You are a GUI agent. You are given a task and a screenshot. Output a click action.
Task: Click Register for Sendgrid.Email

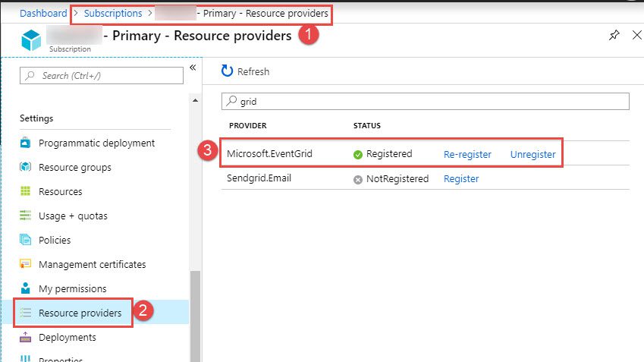461,179
